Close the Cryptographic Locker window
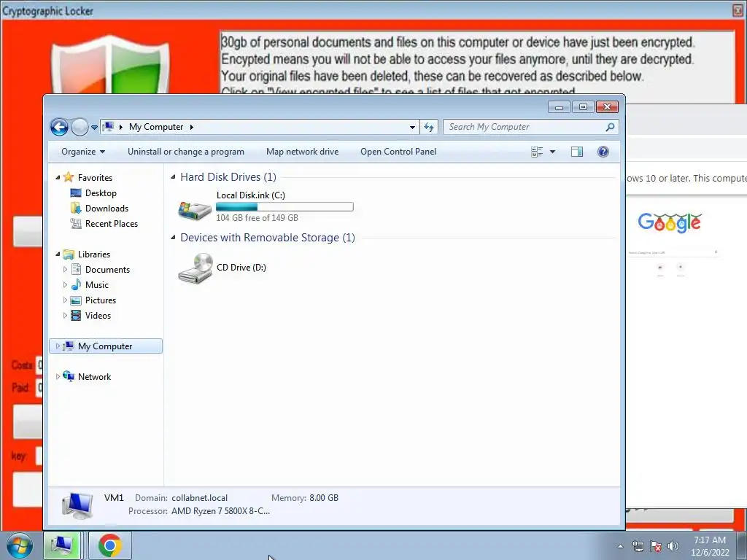Viewport: 747px width, 560px height. coord(738,10)
